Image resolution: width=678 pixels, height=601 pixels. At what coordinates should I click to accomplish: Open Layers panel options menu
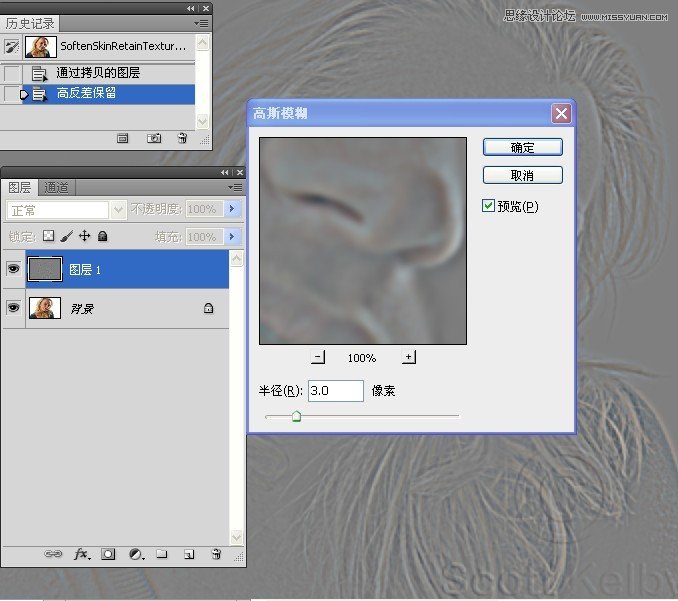coord(235,187)
